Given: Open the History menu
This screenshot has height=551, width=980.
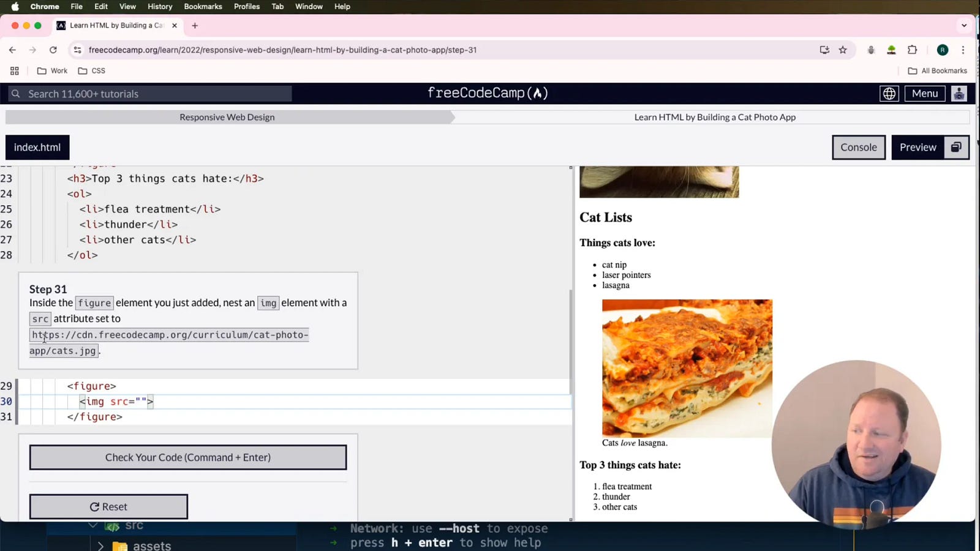Looking at the screenshot, I should click(x=160, y=7).
